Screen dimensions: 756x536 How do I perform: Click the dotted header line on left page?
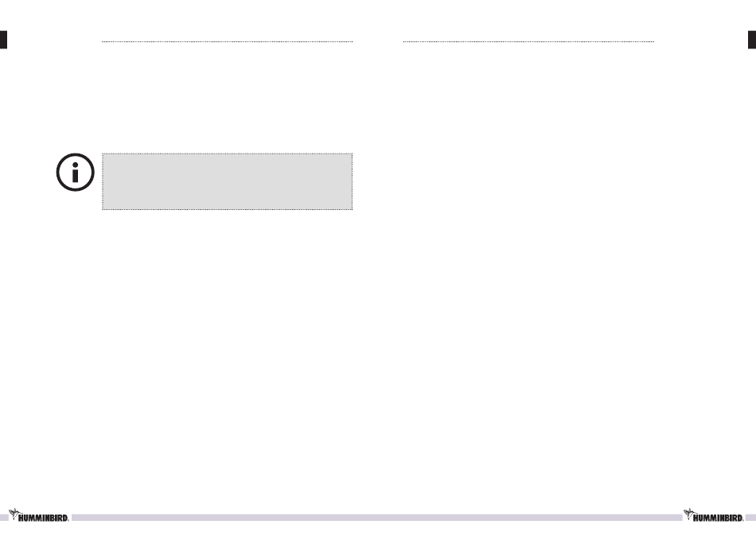tap(227, 42)
